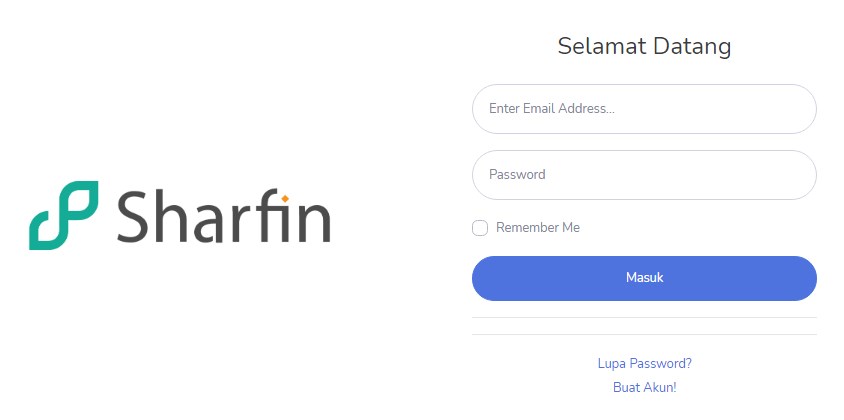Tick the Remember Me checkbox
The width and height of the screenshot is (844, 420).
tap(480, 228)
